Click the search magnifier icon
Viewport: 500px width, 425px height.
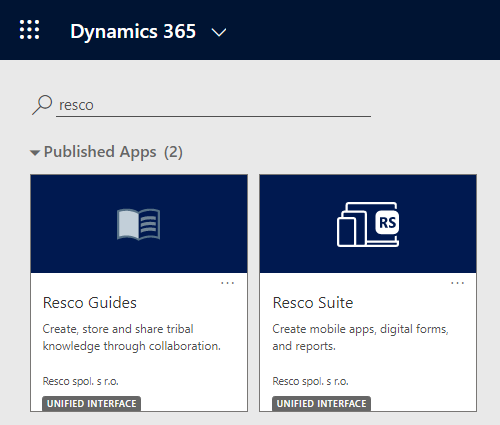42,105
